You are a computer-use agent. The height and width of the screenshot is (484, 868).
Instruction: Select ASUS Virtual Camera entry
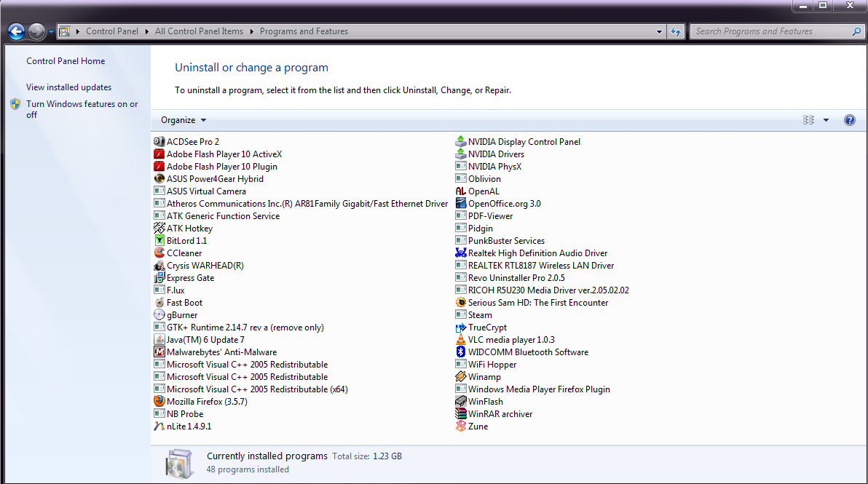(200, 191)
